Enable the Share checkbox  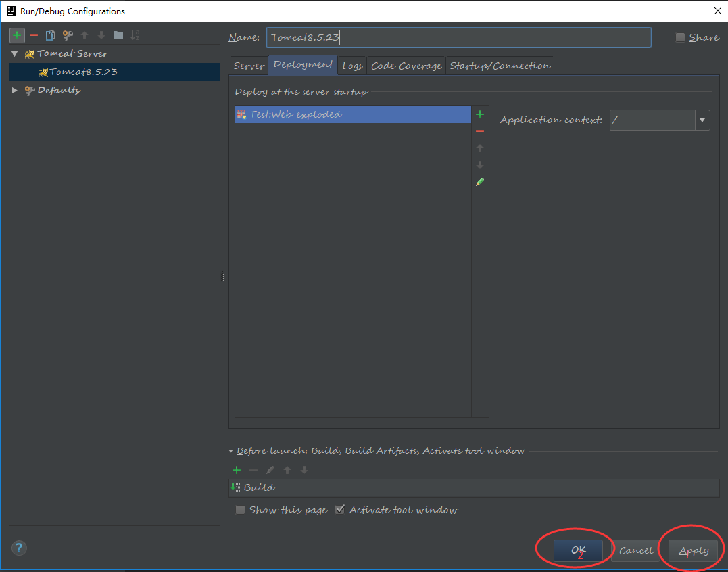pyautogui.click(x=680, y=38)
